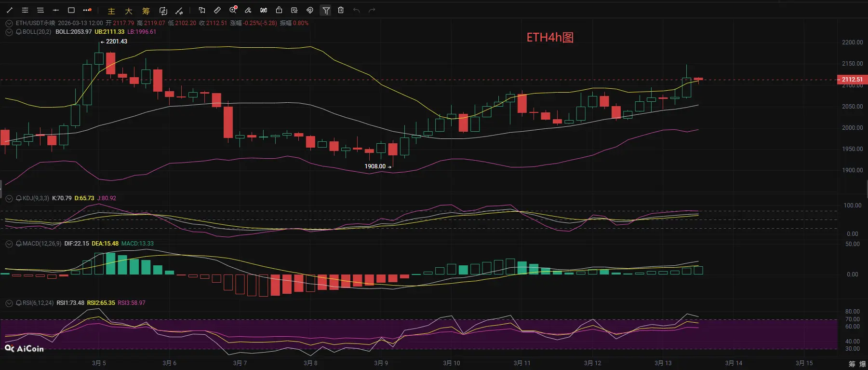Image resolution: width=868 pixels, height=370 pixels.
Task: Open KDJ(9,3,3) indicator settings label
Action: tap(36, 198)
